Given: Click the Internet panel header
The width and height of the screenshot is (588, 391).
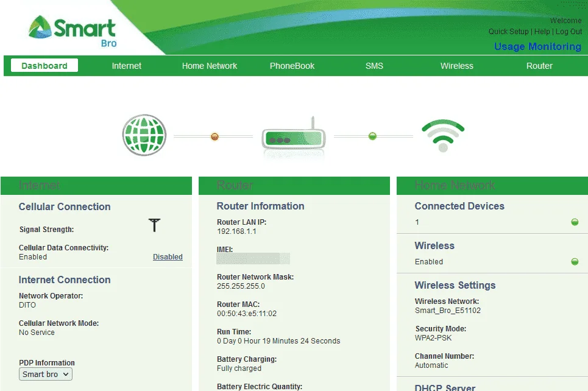Looking at the screenshot, I should pos(96,186).
